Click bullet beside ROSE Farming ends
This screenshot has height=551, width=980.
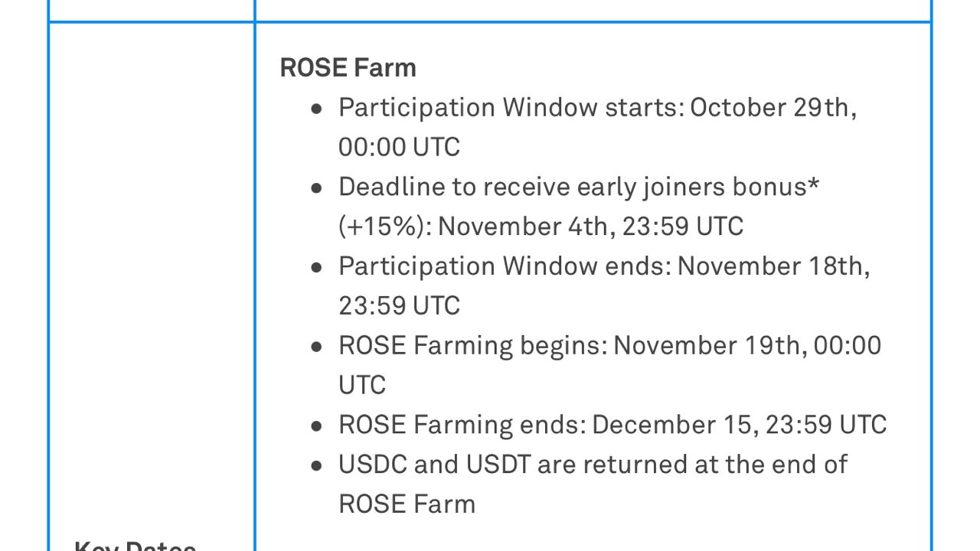pos(317,426)
